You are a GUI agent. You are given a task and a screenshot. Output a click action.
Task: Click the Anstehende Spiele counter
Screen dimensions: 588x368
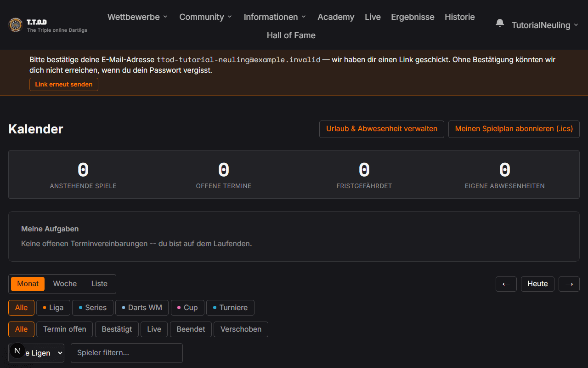point(83,175)
